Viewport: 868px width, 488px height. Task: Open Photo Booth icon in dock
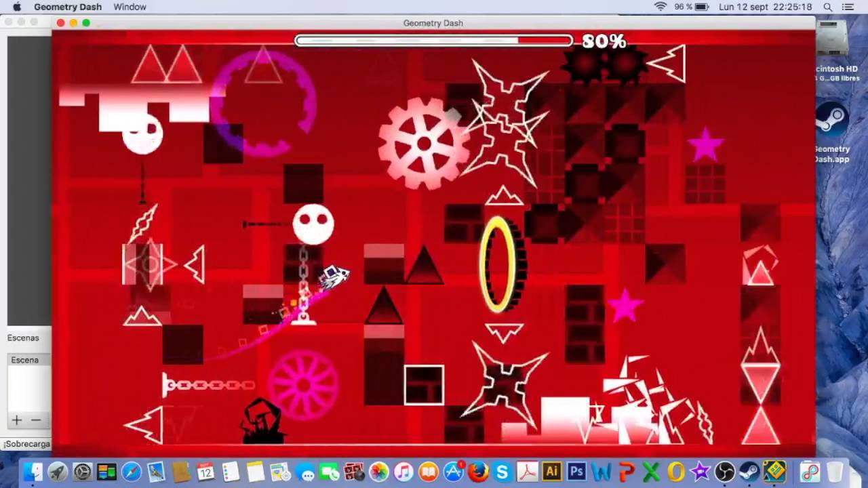click(354, 472)
